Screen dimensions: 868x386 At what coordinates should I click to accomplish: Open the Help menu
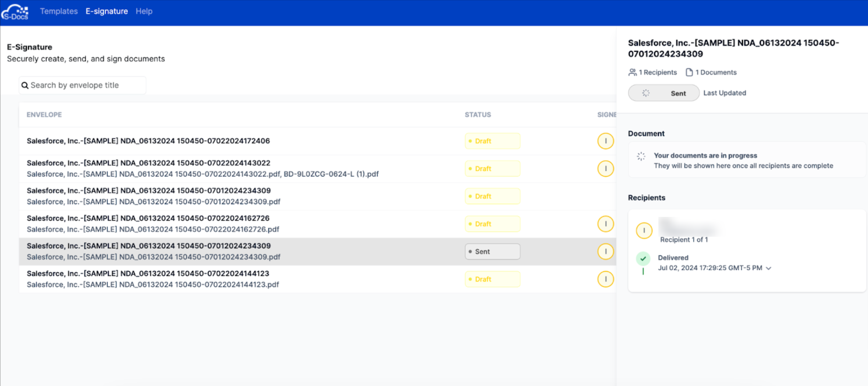(x=144, y=11)
